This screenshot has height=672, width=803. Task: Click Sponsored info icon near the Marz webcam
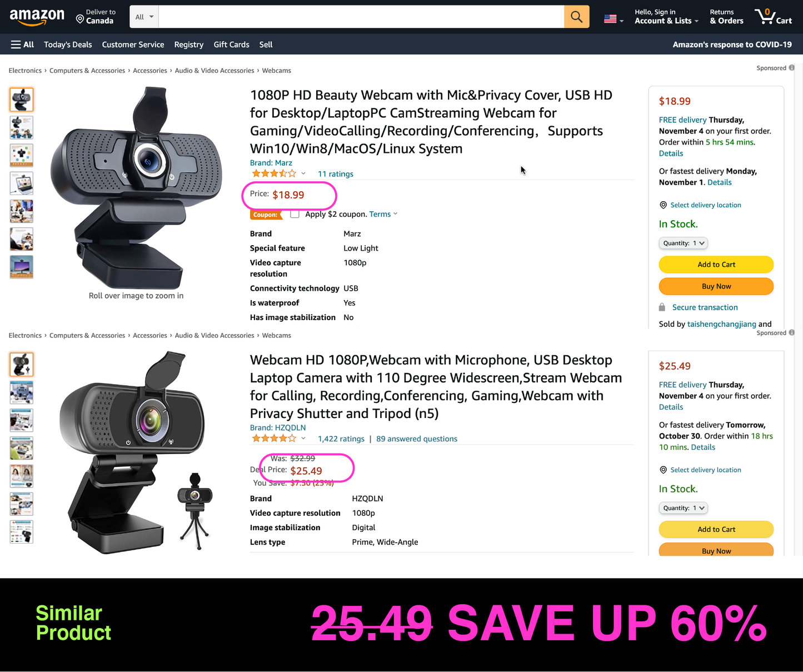(792, 68)
